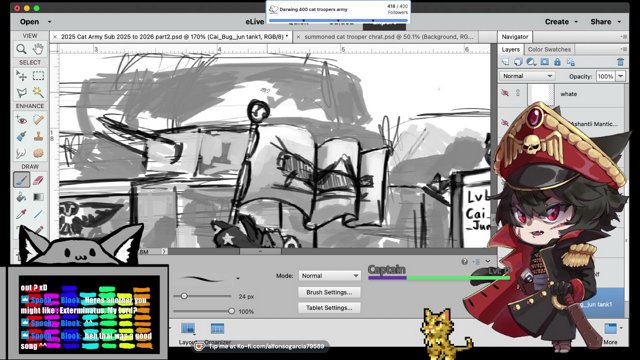
Task: Open the Navigator panel flyout menu
Action: tap(624, 37)
